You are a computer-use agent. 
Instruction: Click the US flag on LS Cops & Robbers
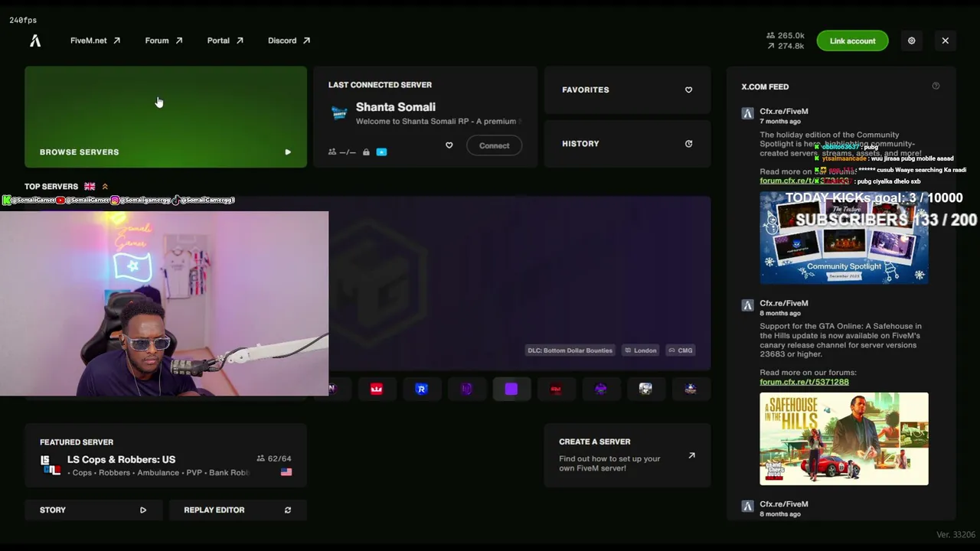coord(286,472)
